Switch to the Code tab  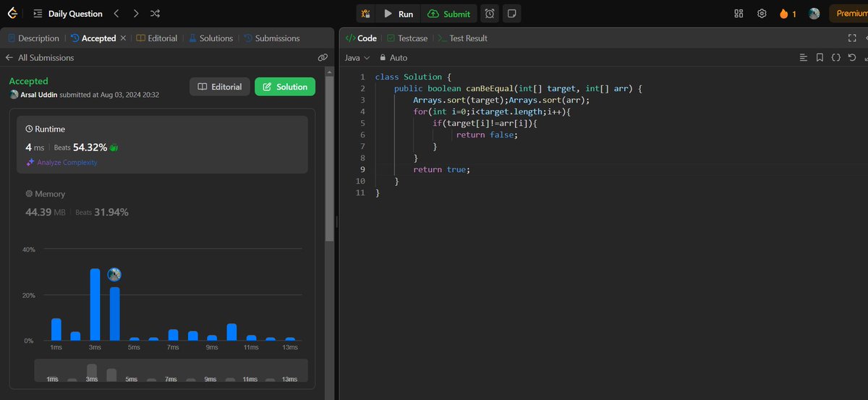tap(361, 38)
